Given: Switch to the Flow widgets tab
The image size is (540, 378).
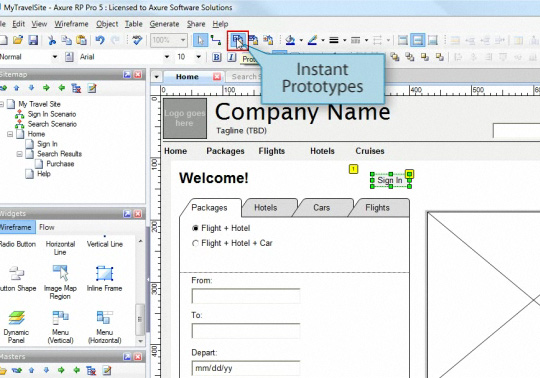Looking at the screenshot, I should [47, 227].
